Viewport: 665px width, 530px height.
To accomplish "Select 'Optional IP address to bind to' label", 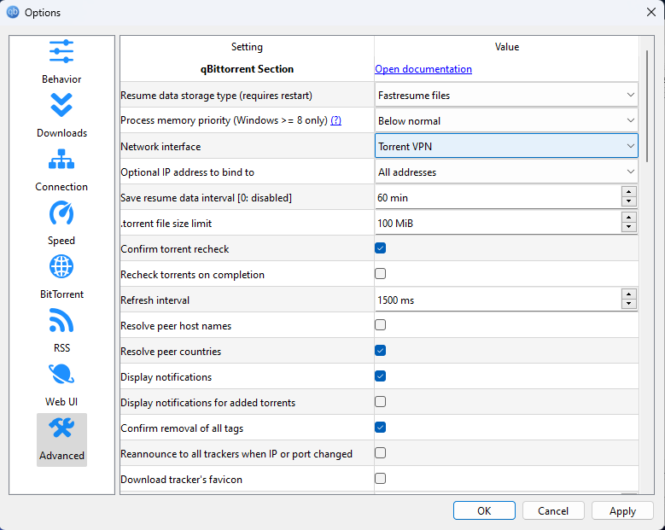I will click(x=187, y=172).
